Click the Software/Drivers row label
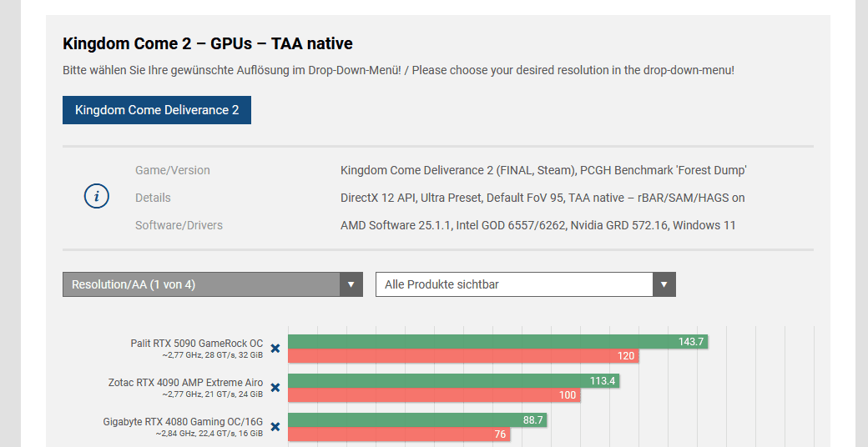The image size is (868, 447). pyautogui.click(x=179, y=225)
